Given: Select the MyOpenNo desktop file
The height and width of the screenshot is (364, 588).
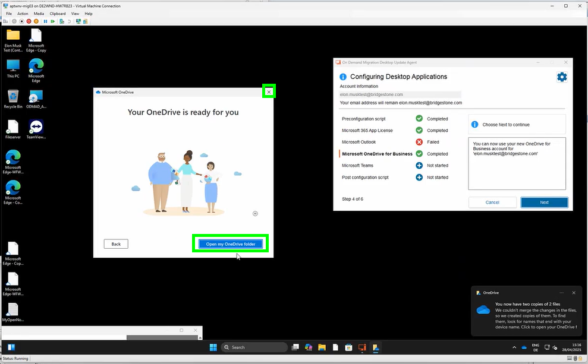Looking at the screenshot, I should [x=13, y=312].
